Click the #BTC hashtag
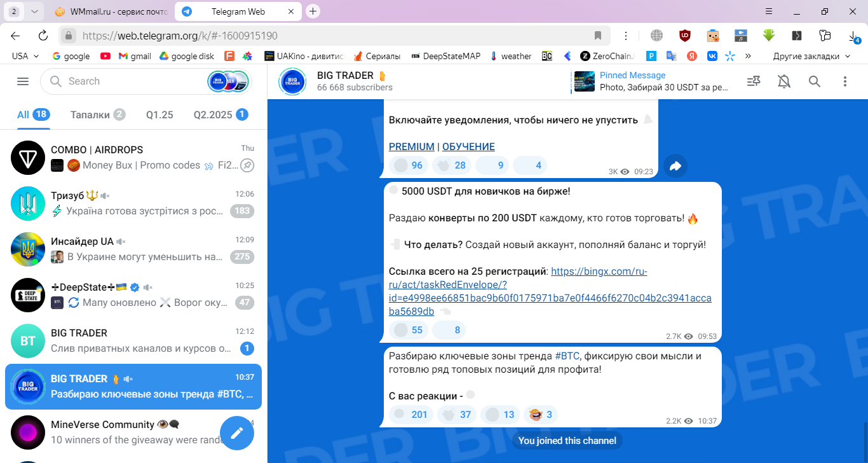Screen dimensions: 868x463 tap(567, 356)
